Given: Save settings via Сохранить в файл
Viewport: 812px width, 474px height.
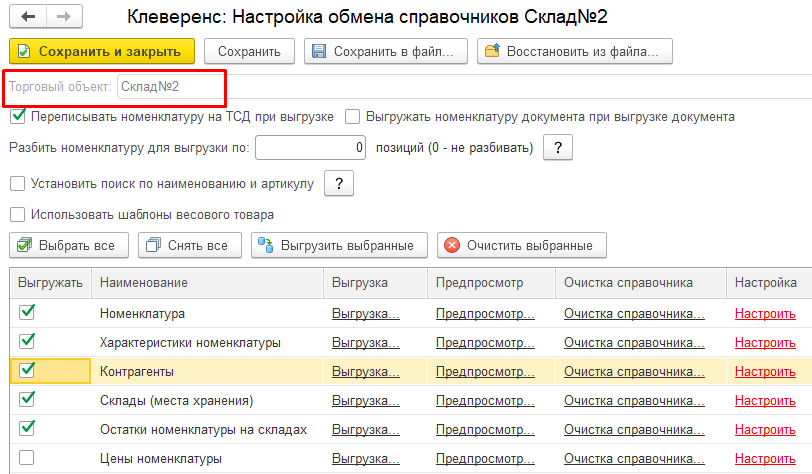Looking at the screenshot, I should click(x=386, y=51).
